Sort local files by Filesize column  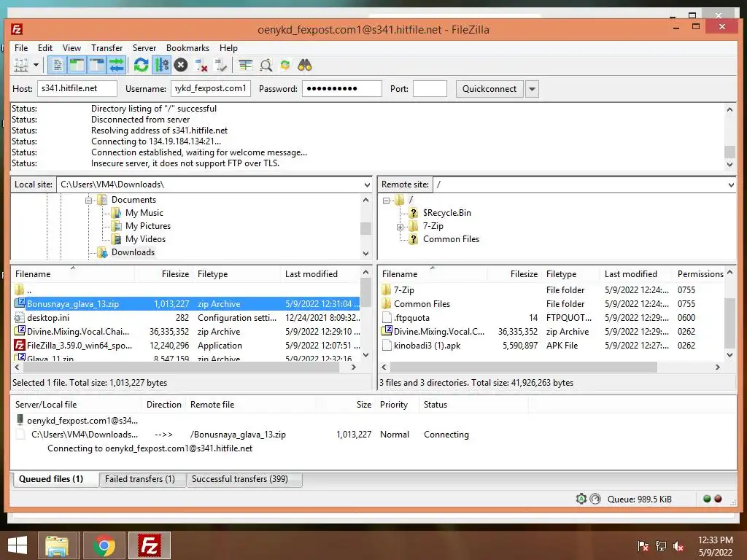[x=164, y=274]
